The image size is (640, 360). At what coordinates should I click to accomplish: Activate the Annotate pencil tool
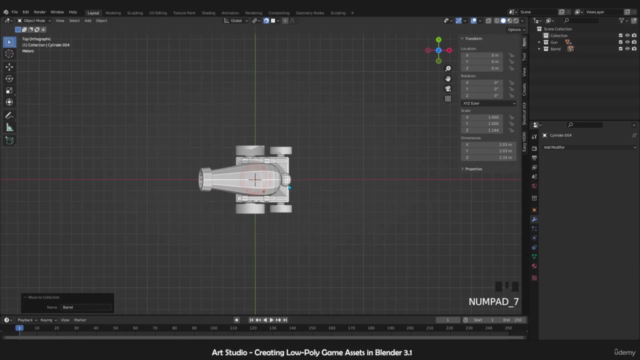9,116
